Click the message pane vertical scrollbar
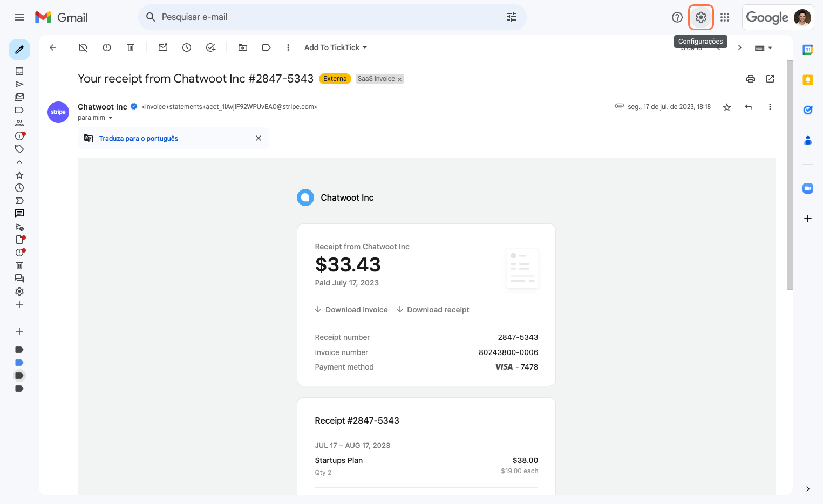Image resolution: width=823 pixels, height=504 pixels. pyautogui.click(x=790, y=175)
